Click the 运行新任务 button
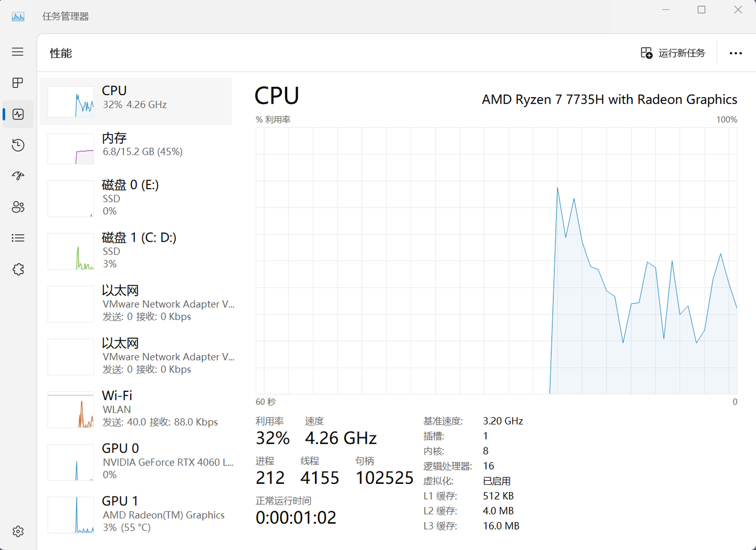 coord(673,53)
